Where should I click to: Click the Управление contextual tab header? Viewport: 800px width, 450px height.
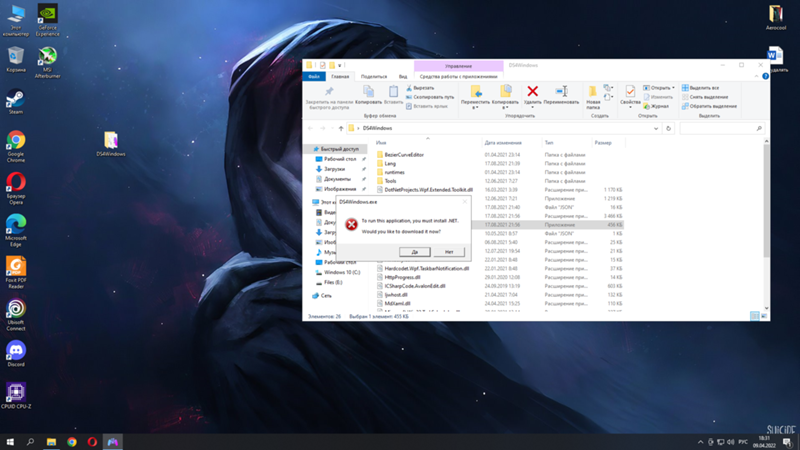pos(458,66)
